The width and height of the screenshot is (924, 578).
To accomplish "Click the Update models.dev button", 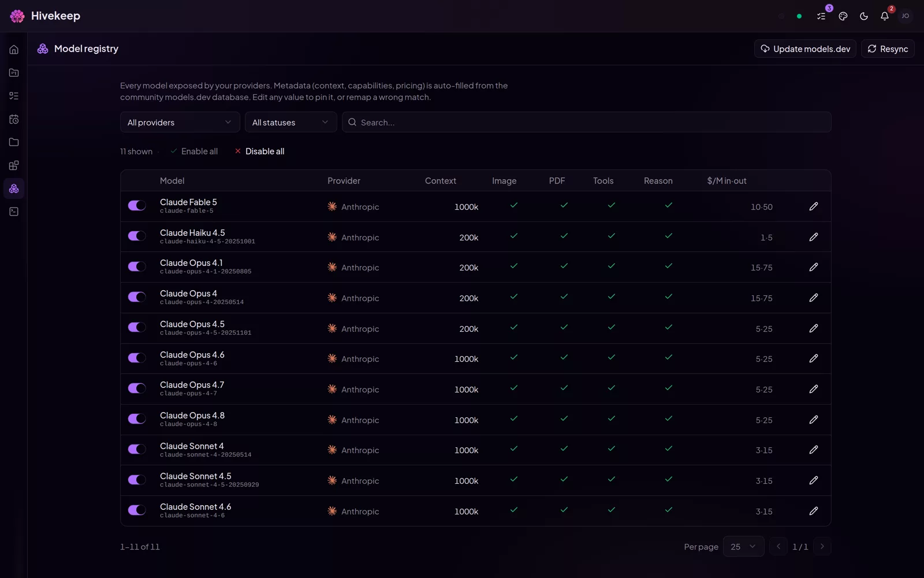I will (x=805, y=49).
